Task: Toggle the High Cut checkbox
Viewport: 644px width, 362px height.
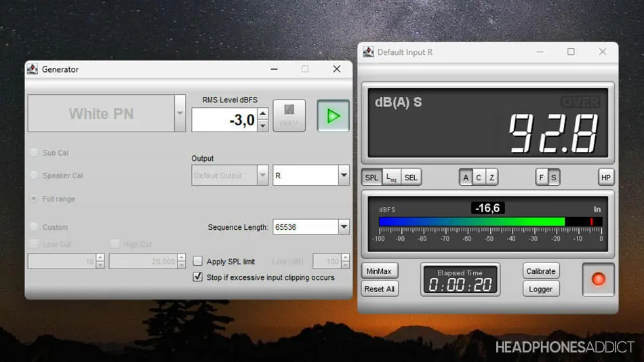Action: coord(115,244)
